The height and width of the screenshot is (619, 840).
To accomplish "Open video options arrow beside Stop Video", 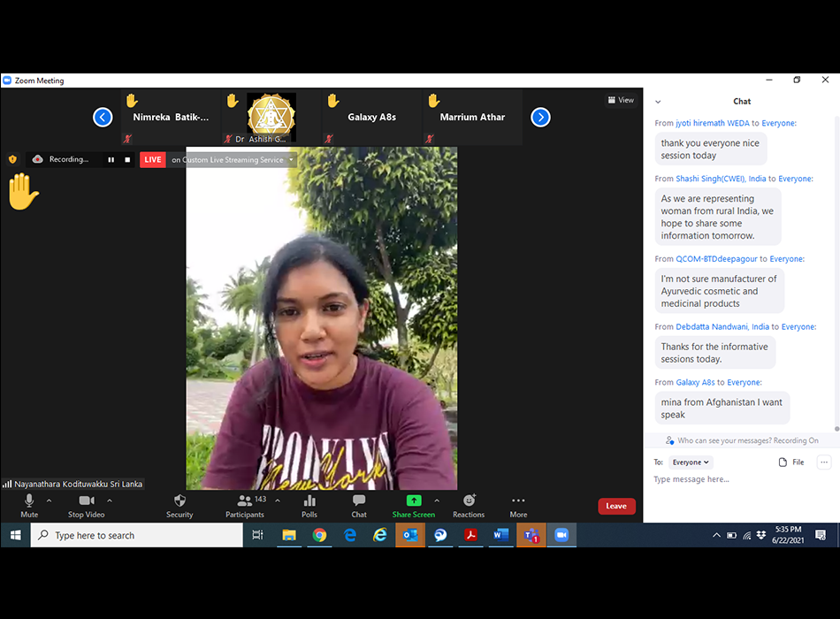I will point(110,501).
